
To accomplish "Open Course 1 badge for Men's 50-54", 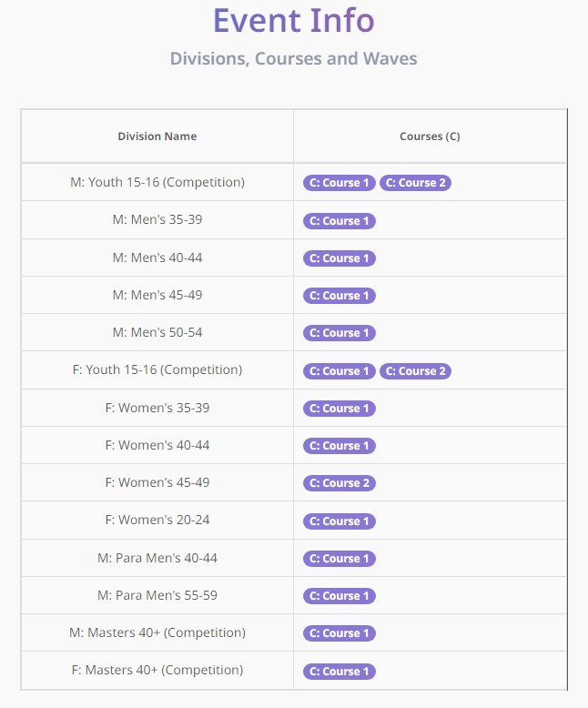I will pos(340,333).
